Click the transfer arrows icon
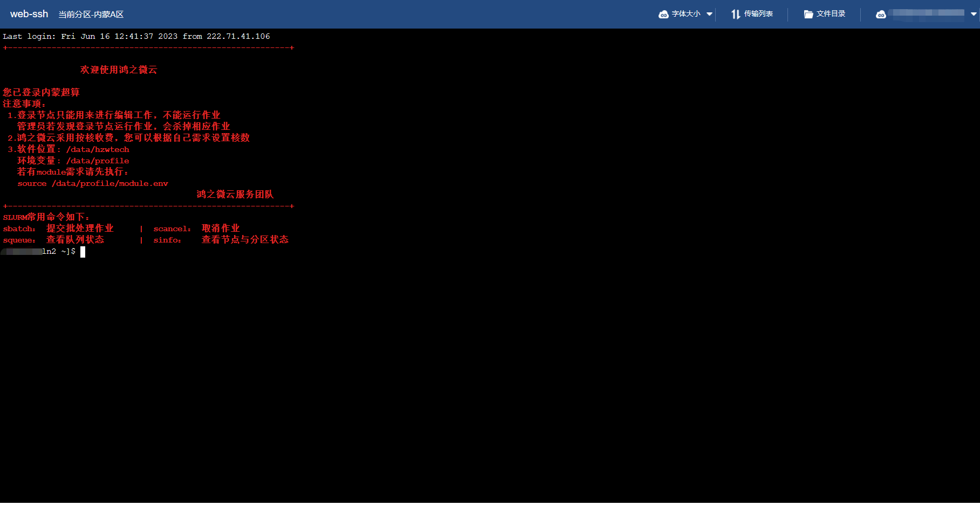 click(736, 15)
